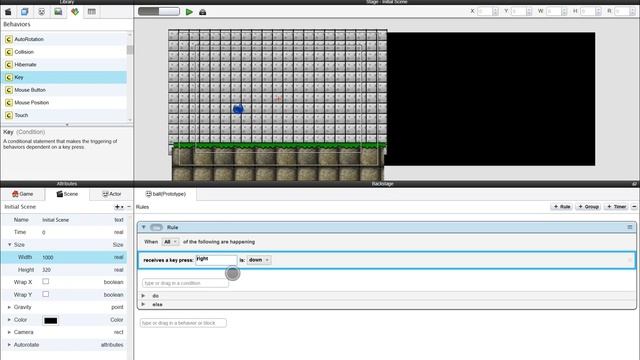
Task: Switch to the Scene attributes tab
Action: (67, 194)
